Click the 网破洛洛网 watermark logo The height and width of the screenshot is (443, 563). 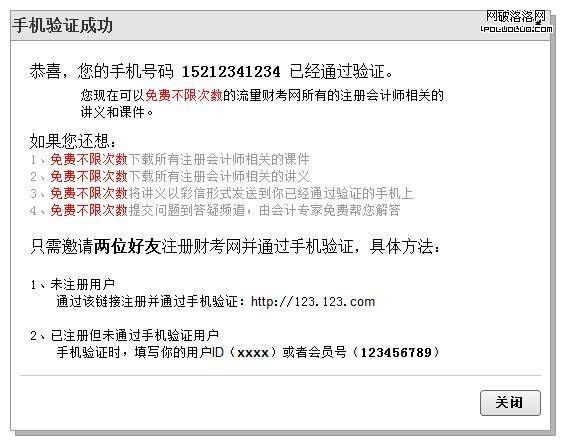click(x=516, y=17)
